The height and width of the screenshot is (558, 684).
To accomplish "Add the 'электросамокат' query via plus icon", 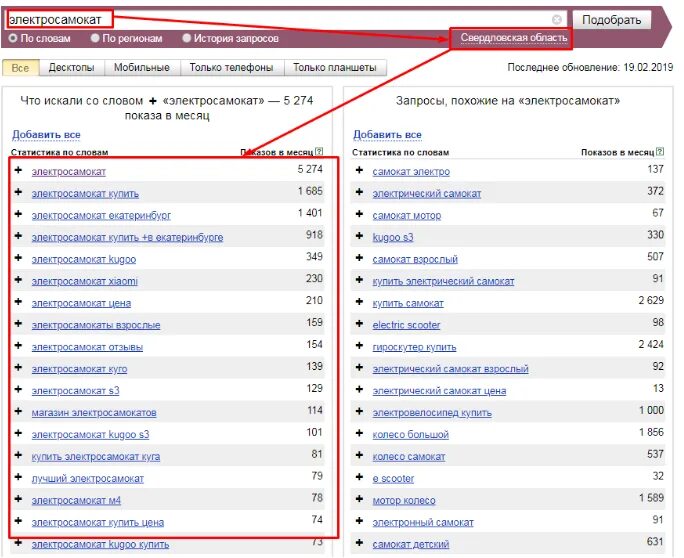I will 18,170.
